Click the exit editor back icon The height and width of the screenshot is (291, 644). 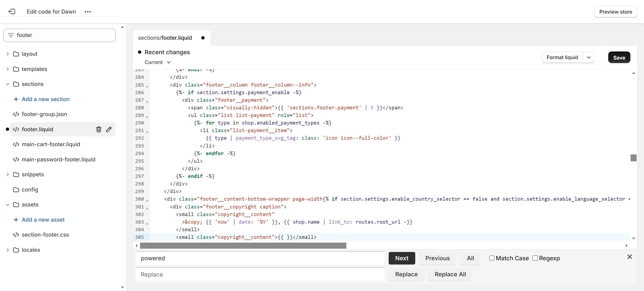coord(12,12)
